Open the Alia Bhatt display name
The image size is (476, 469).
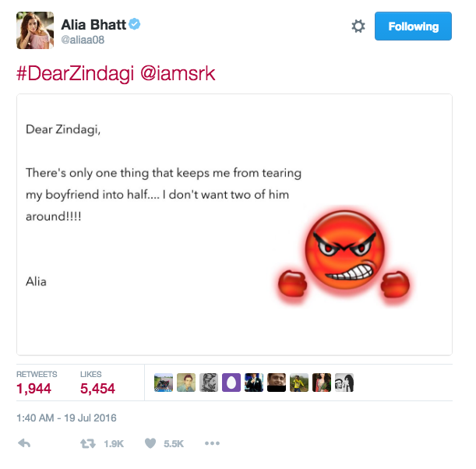93,25
